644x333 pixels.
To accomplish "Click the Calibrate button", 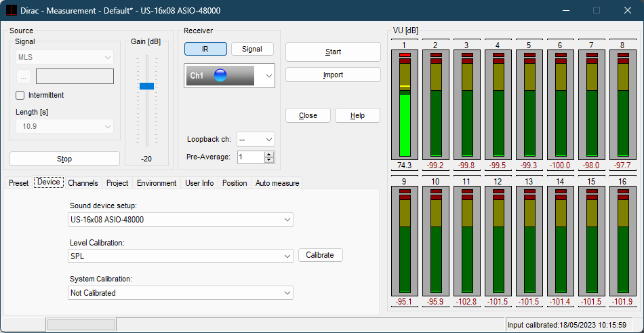I will (320, 255).
